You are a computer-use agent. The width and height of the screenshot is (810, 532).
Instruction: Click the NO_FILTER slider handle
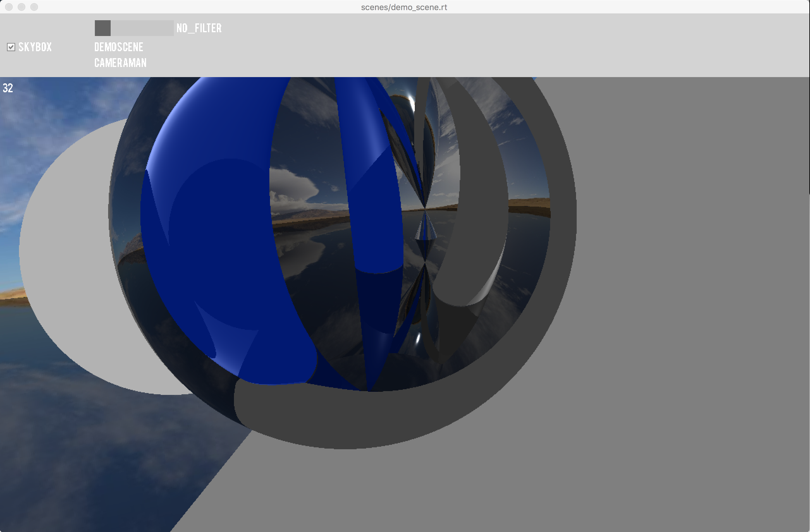(102, 28)
